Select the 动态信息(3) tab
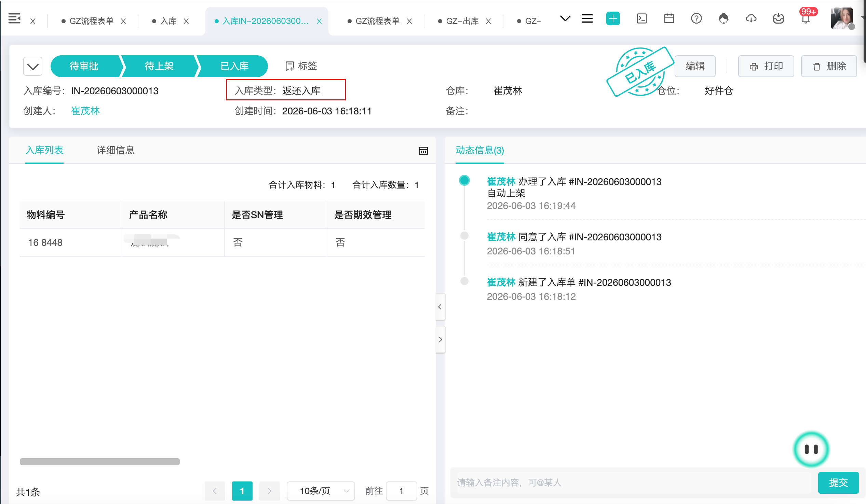The image size is (866, 504). [x=480, y=150]
